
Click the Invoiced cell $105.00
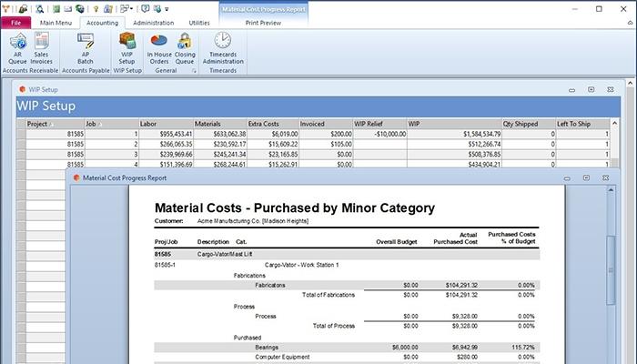[x=326, y=144]
